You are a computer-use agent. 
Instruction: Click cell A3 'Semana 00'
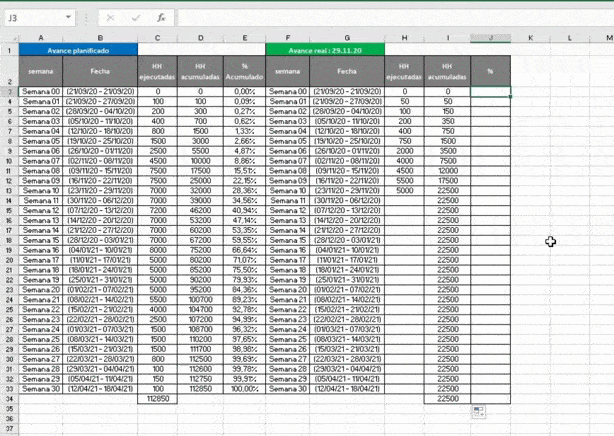point(41,92)
